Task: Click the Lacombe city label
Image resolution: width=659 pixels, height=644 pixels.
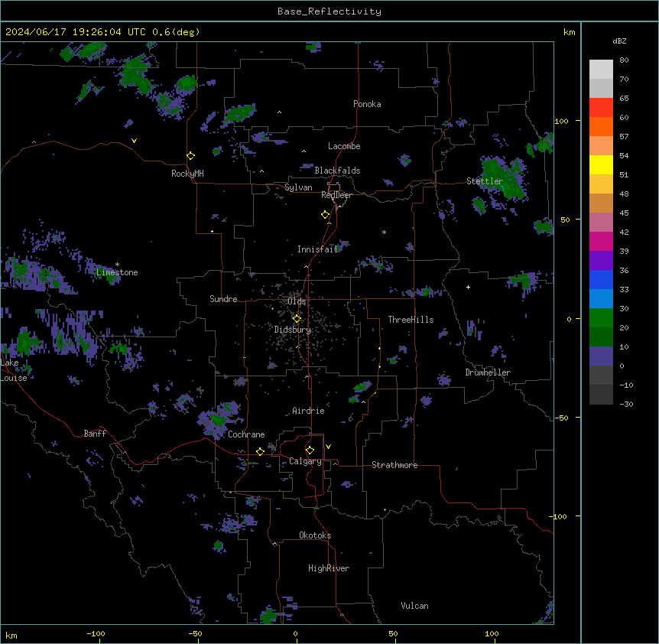Action: pyautogui.click(x=344, y=146)
